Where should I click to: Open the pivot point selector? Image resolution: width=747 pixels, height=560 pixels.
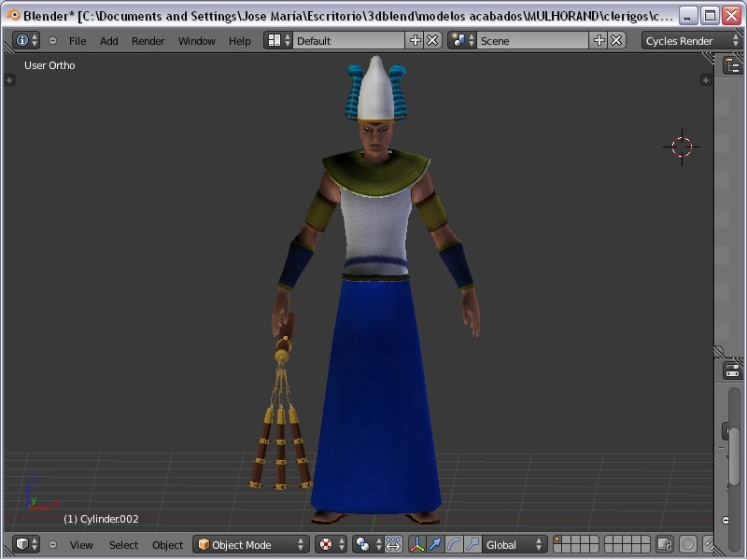(x=368, y=544)
